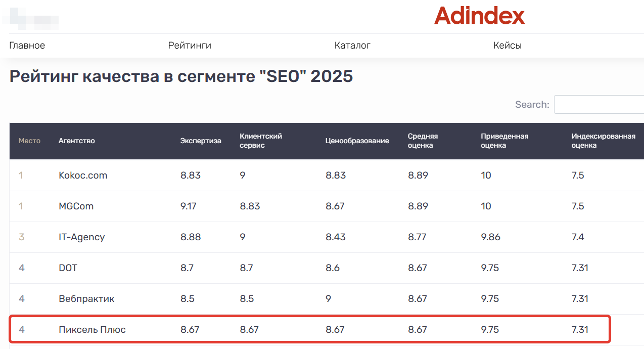Click the IT-Agency table entry

81,237
